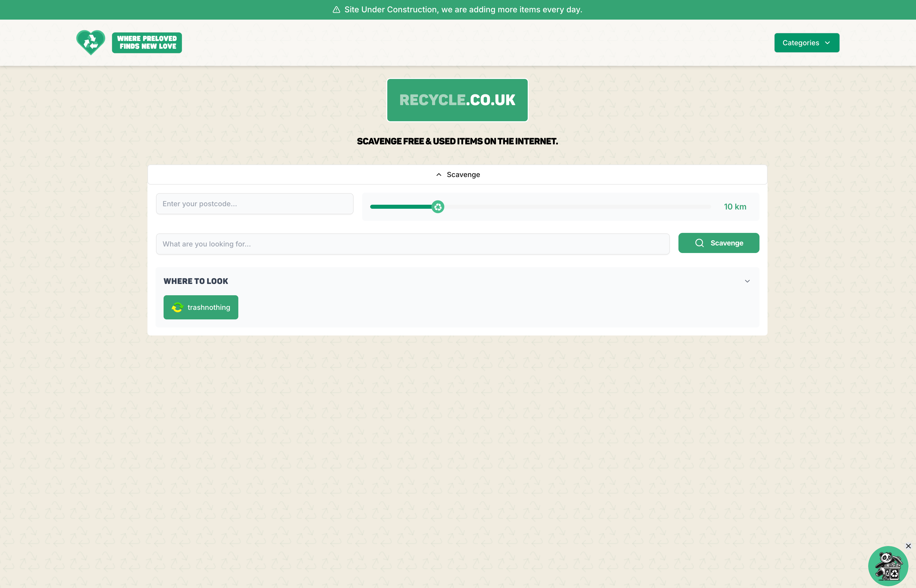Toggle the trashnothing source button

tap(201, 307)
